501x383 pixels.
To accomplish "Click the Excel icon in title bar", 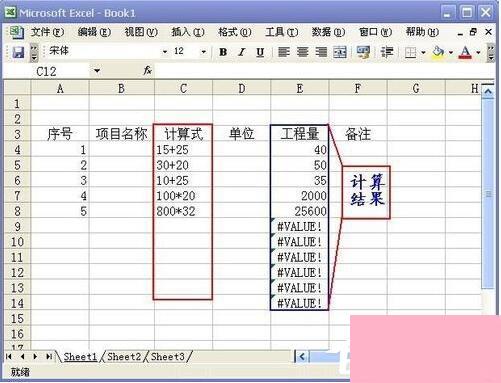I will [x=11, y=13].
